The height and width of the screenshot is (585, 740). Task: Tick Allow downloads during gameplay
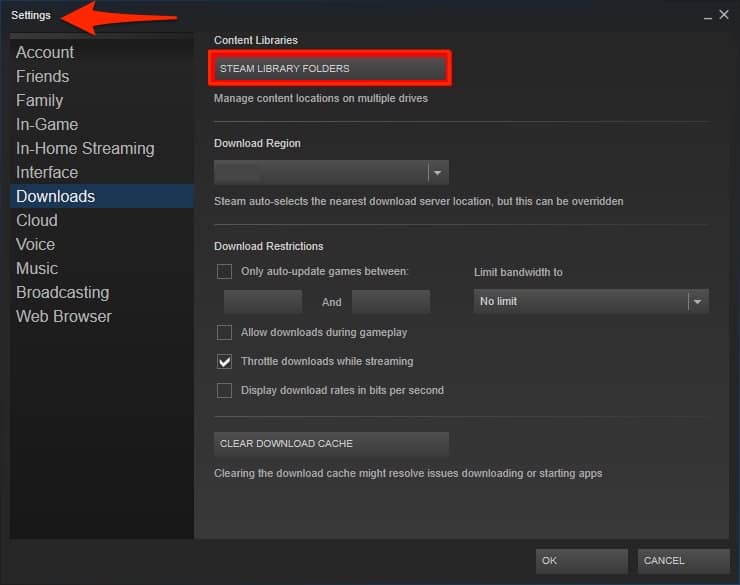coord(224,332)
